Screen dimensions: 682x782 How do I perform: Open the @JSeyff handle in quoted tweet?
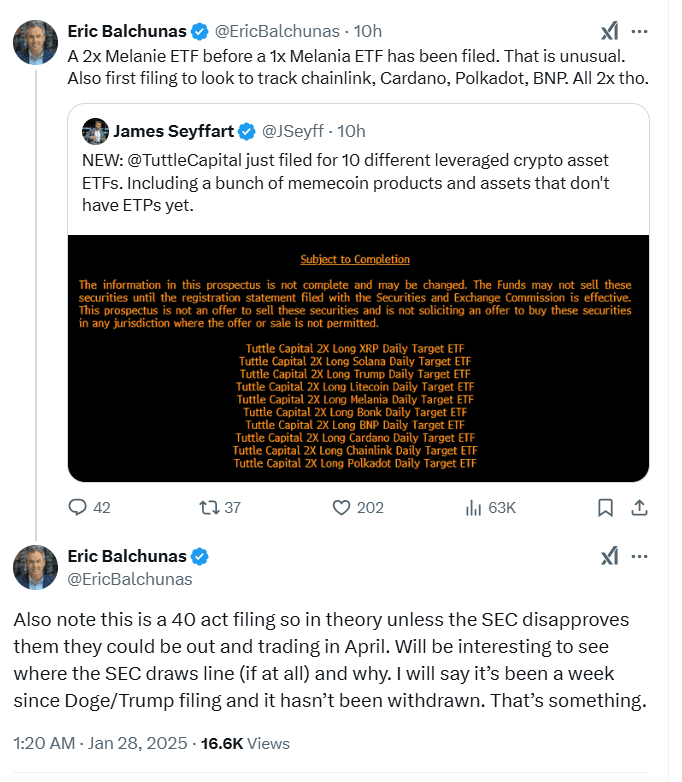(295, 131)
